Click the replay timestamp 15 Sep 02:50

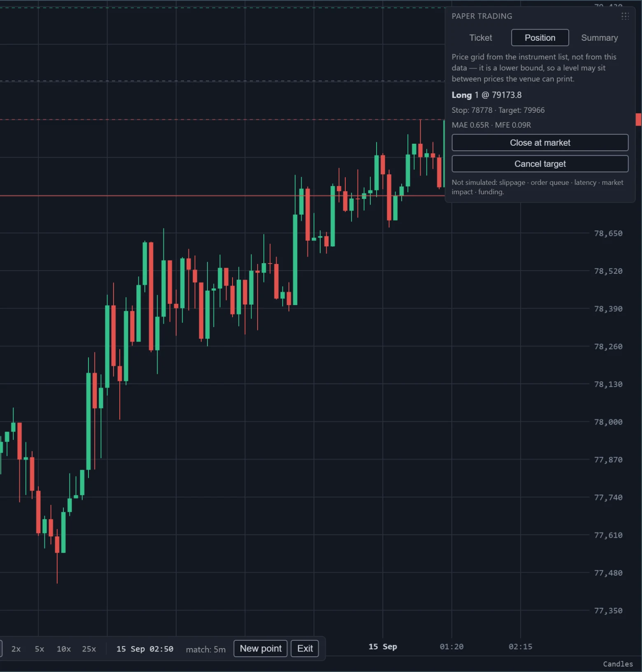point(145,649)
